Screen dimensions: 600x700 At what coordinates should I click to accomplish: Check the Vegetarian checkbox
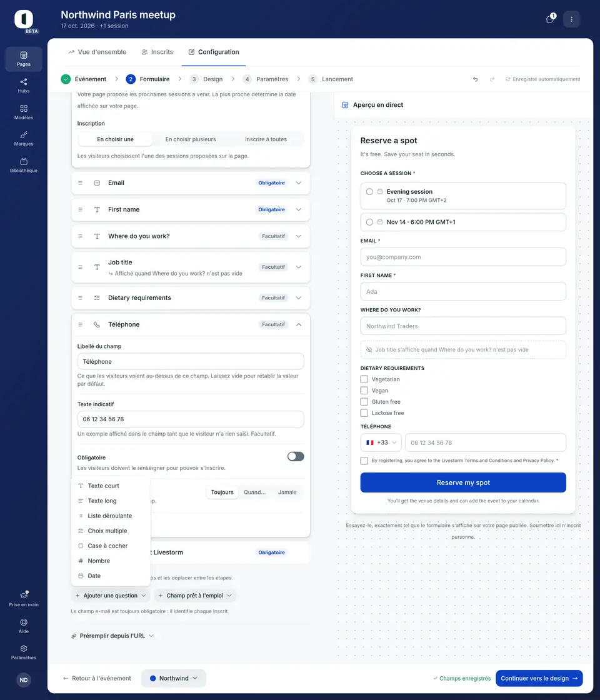click(364, 379)
